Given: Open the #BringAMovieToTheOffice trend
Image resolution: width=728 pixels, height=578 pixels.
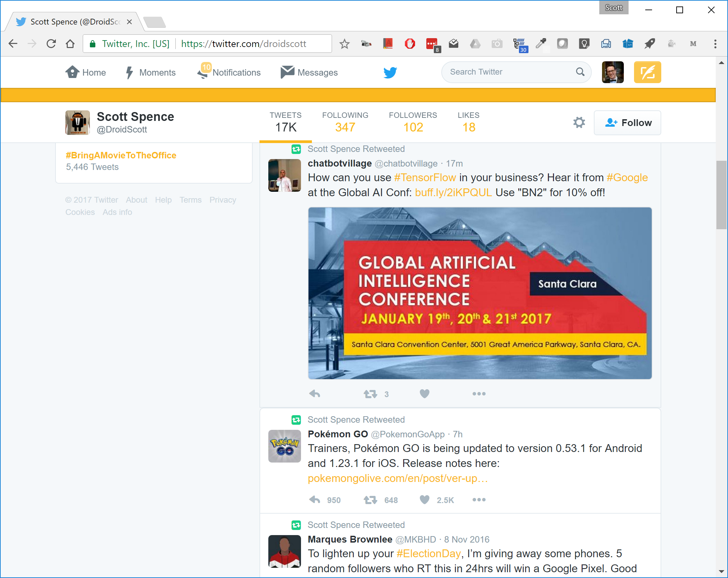Looking at the screenshot, I should point(121,155).
